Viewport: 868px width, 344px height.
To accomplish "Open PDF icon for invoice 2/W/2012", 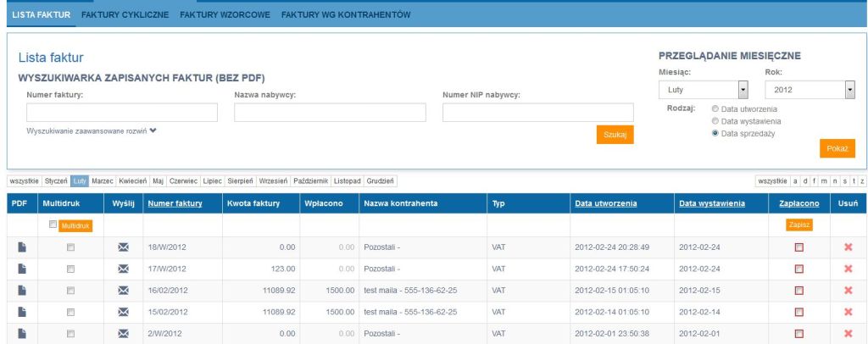I will pos(21,334).
